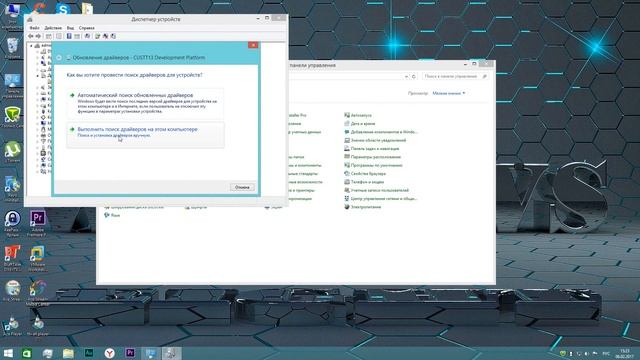Click language indicator in system tray
Viewport: 640px width, 360px height.
point(606,353)
